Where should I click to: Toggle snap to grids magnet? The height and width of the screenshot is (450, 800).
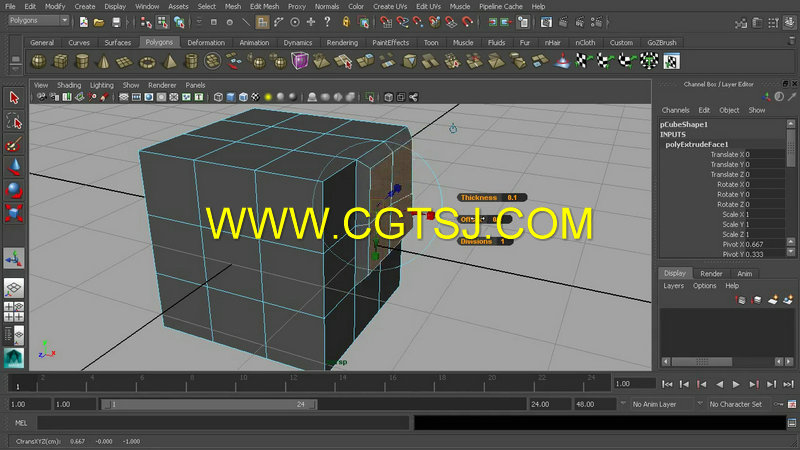(x=386, y=22)
